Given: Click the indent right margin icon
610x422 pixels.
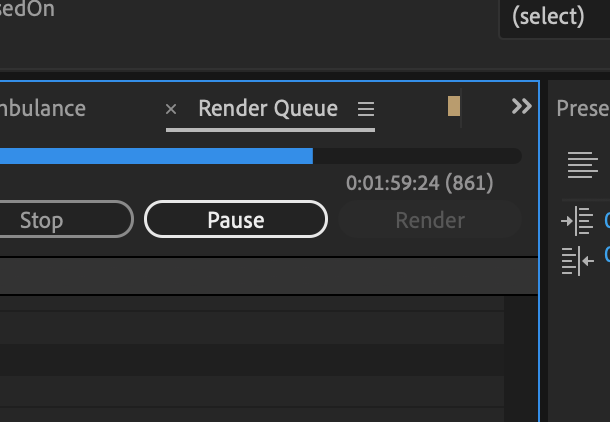Looking at the screenshot, I should click(577, 260).
